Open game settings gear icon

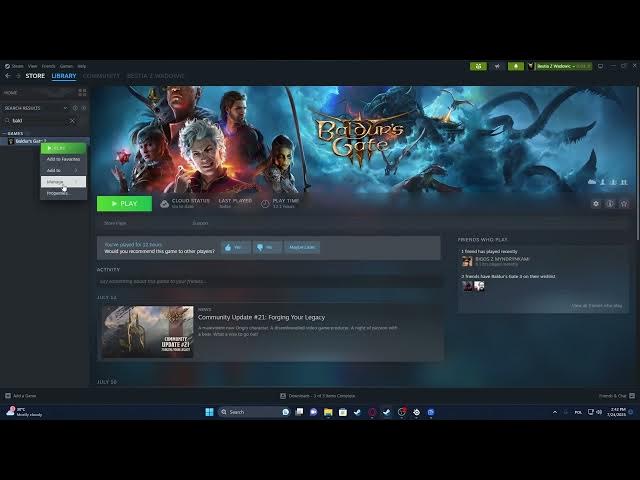(x=596, y=204)
